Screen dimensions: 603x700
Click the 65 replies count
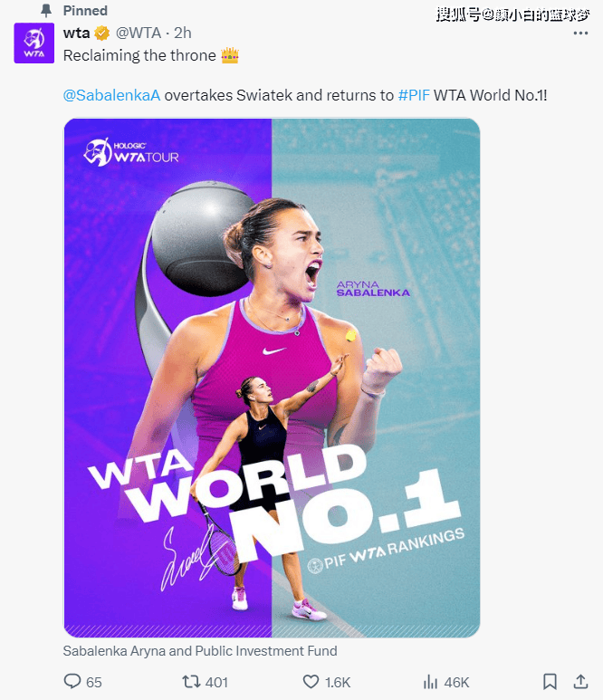tap(94, 682)
